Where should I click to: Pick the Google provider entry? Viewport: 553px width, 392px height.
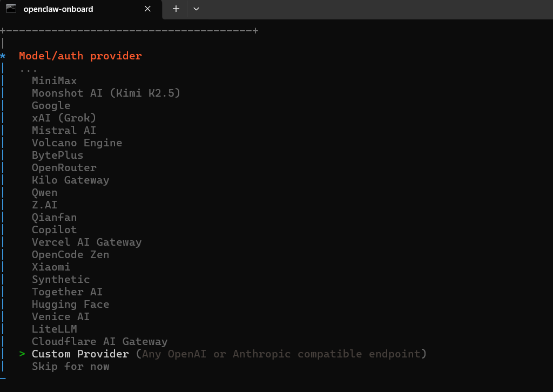[51, 106]
